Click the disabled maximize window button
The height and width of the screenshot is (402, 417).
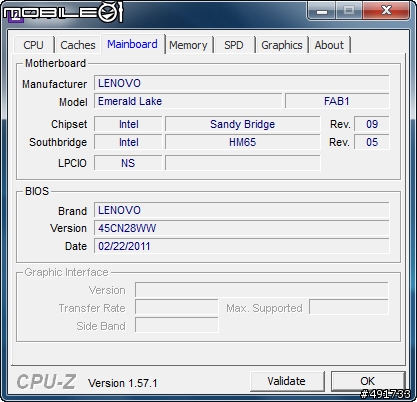349,11
